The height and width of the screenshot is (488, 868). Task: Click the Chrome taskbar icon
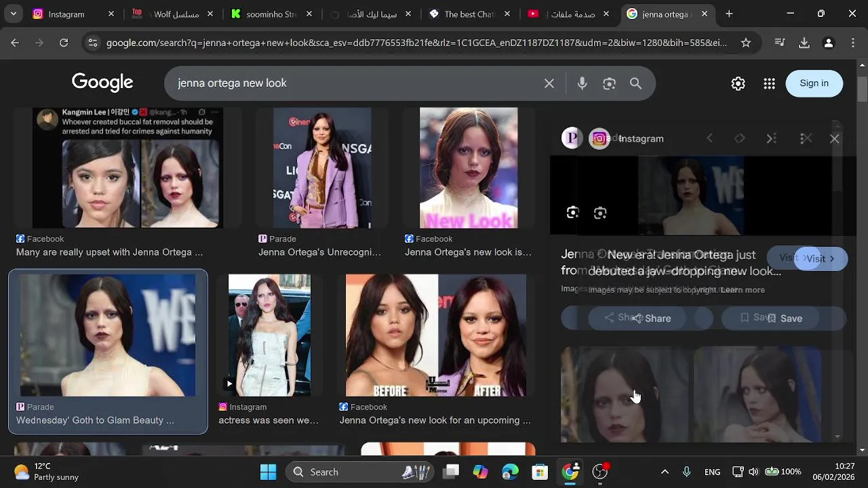(x=570, y=472)
